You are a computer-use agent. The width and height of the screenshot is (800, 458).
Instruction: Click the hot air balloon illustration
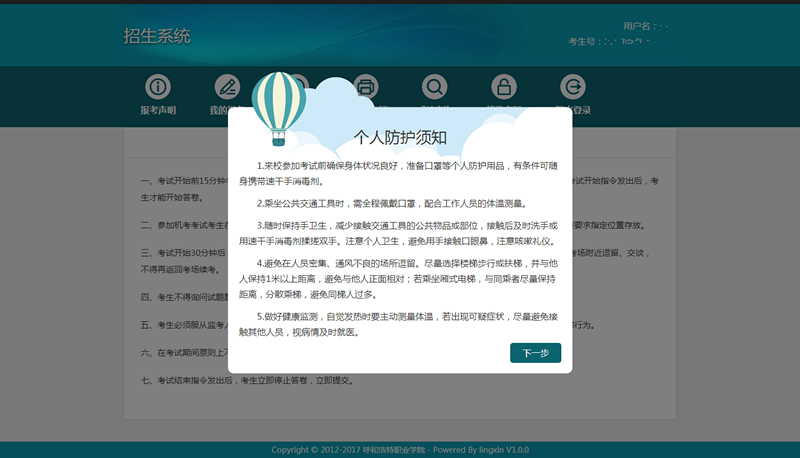coord(279,104)
